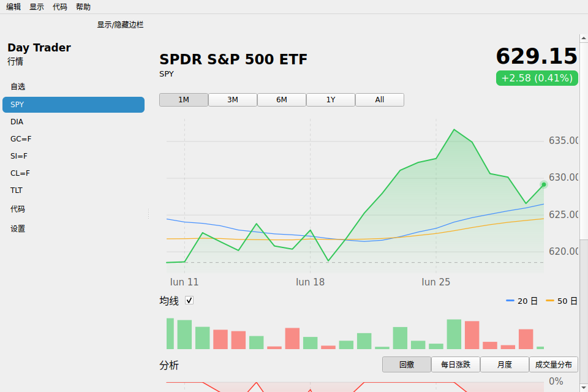Open the 显示 menu
The height and width of the screenshot is (392, 588).
point(37,7)
